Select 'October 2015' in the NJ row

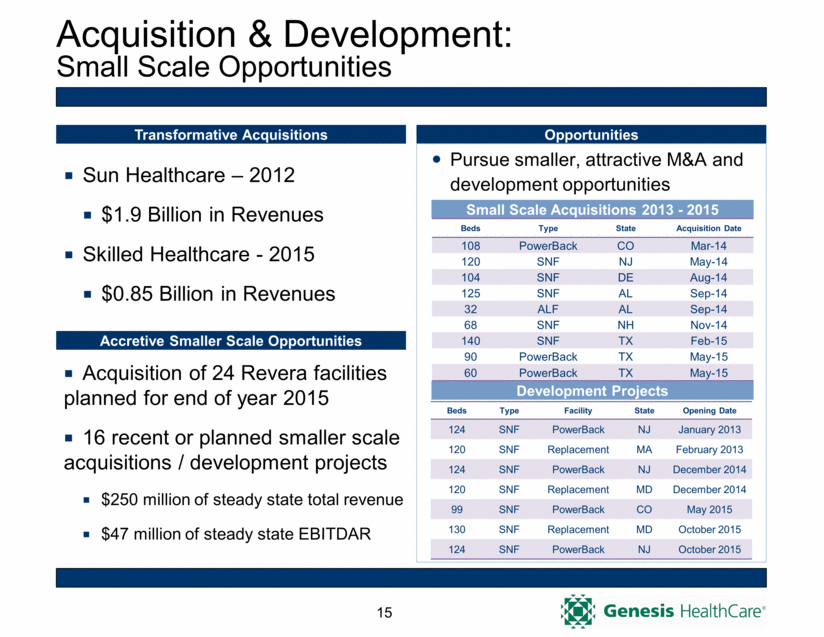click(x=709, y=549)
